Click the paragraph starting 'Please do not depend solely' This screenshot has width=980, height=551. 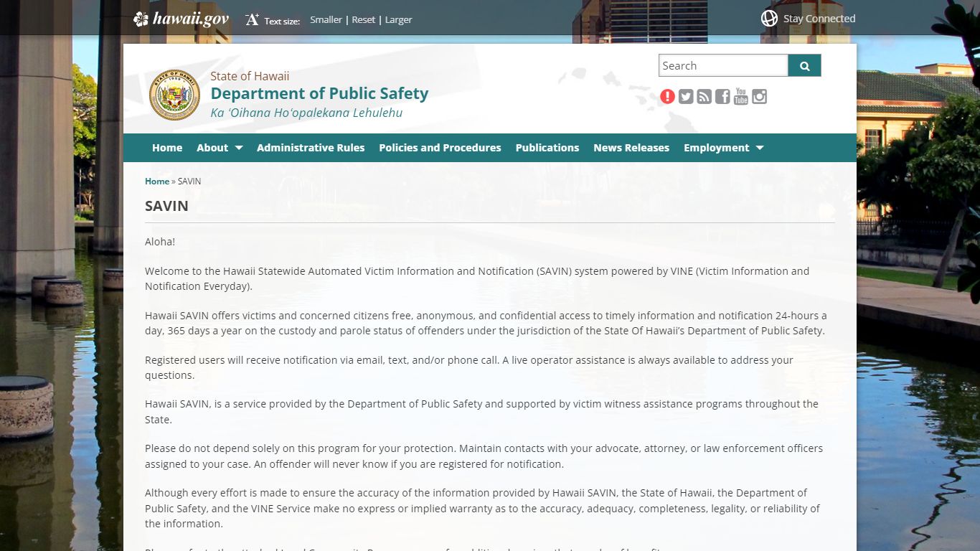484,456
